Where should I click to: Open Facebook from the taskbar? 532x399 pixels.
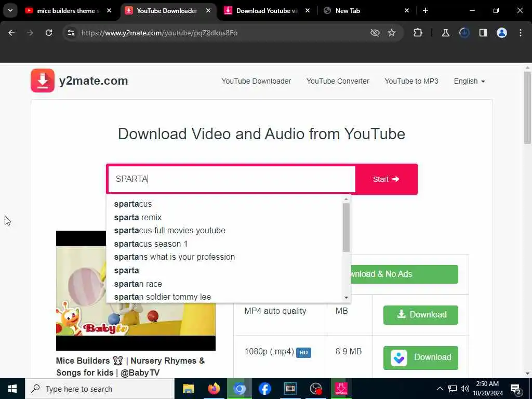coord(264,389)
